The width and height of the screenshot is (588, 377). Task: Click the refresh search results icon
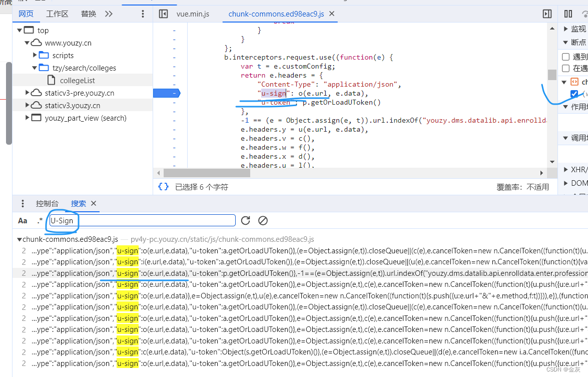(245, 220)
